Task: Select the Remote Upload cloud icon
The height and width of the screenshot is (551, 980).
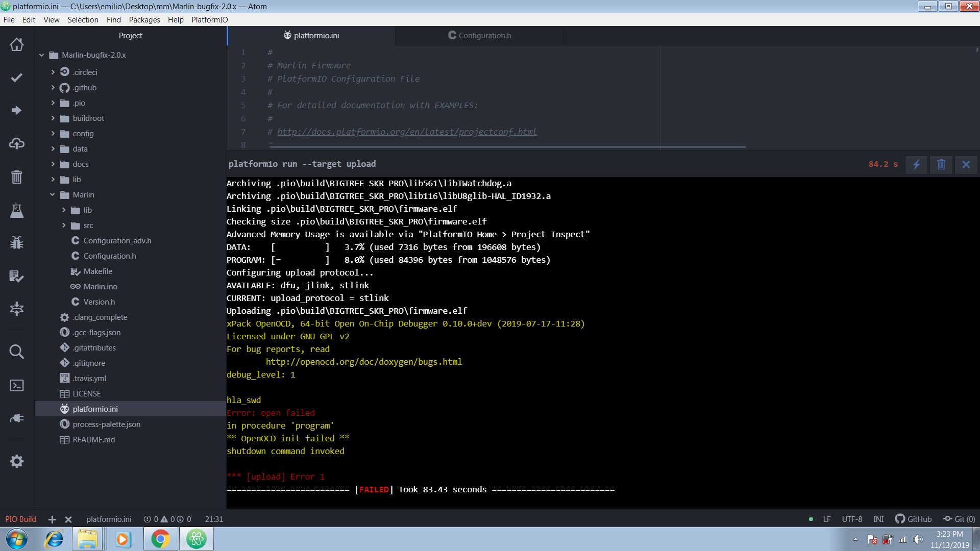Action: pyautogui.click(x=17, y=143)
